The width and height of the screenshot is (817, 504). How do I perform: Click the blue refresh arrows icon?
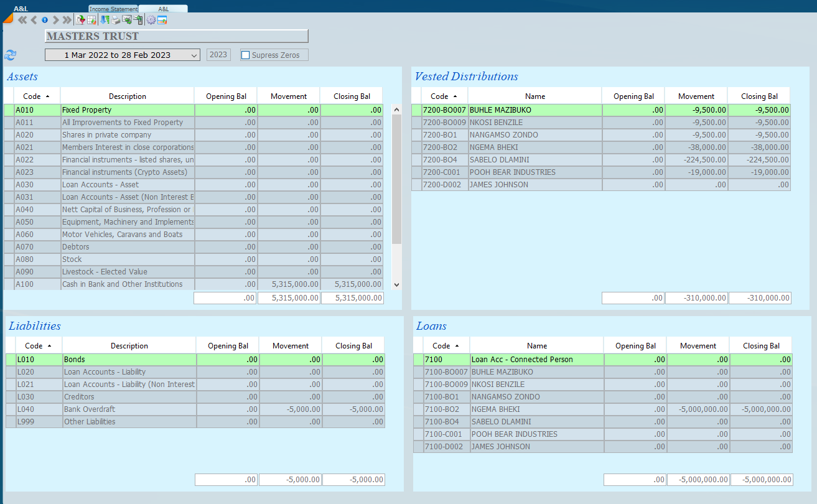click(x=11, y=55)
